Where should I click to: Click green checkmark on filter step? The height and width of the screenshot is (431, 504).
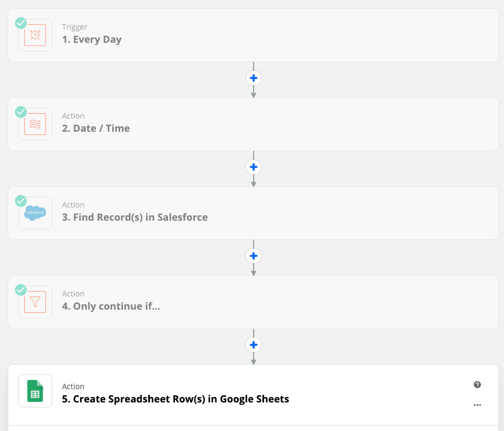coord(21,290)
